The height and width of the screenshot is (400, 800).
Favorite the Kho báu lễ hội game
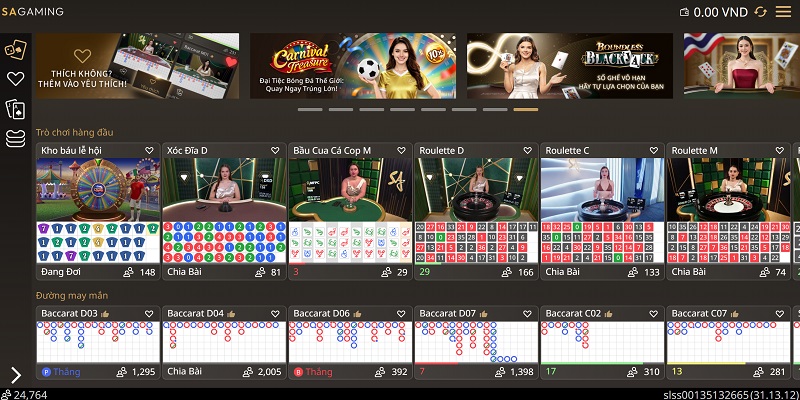pos(149,151)
